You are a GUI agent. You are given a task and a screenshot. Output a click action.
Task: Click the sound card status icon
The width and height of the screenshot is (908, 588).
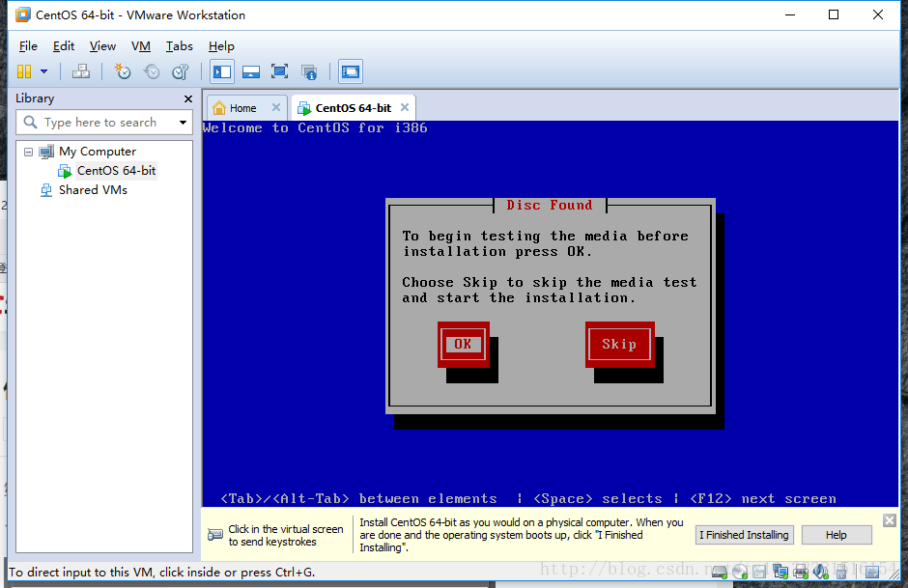coord(820,572)
